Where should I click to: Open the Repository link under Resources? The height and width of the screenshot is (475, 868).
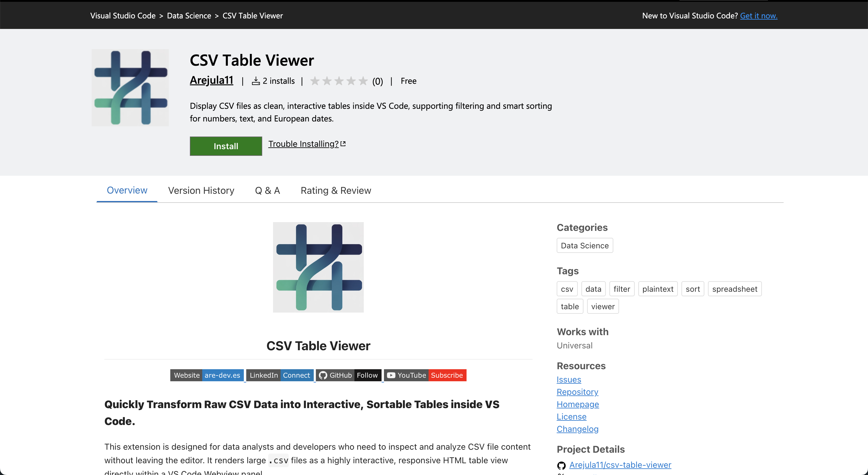point(577,392)
